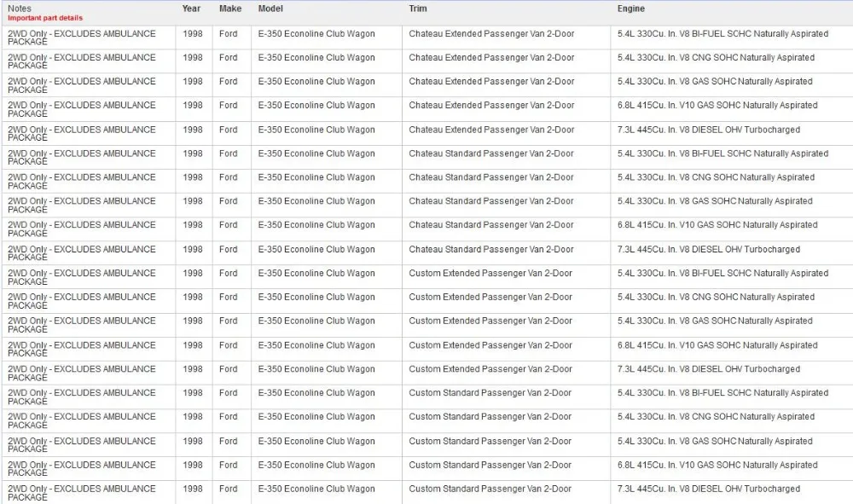This screenshot has width=853, height=504.
Task: Select 7.3L DIESEL engine cell, Chateau Standard row
Action: tap(708, 250)
